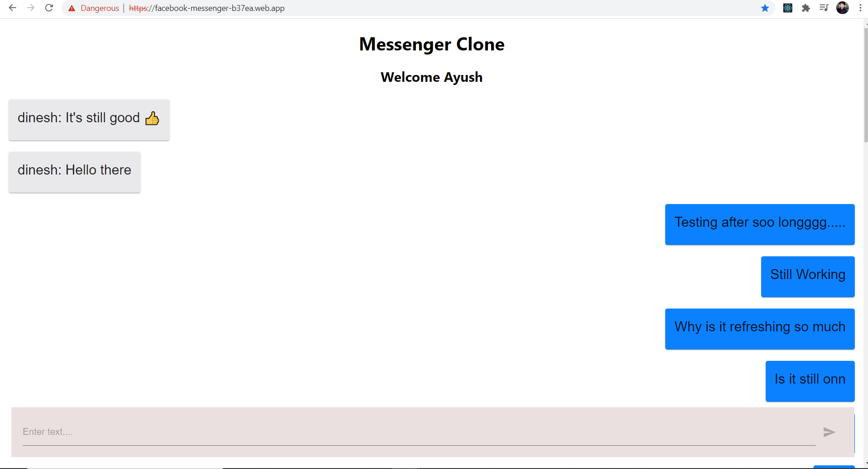The width and height of the screenshot is (868, 469).
Task: Click the address bar URL
Action: 207,8
